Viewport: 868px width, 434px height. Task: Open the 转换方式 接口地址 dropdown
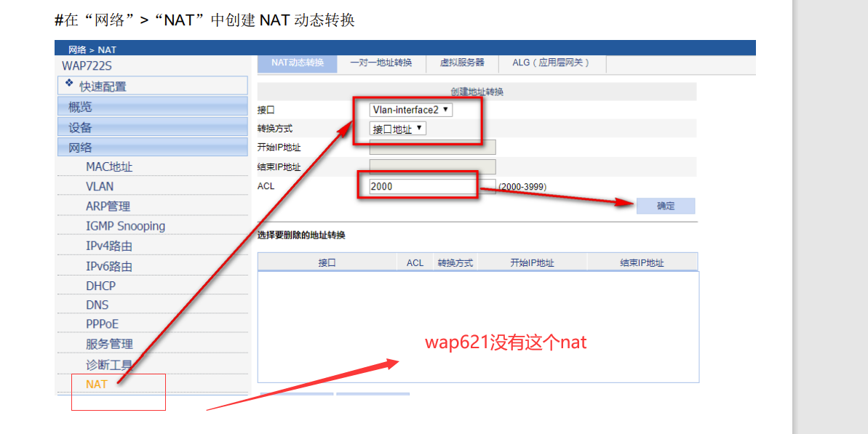(x=397, y=129)
